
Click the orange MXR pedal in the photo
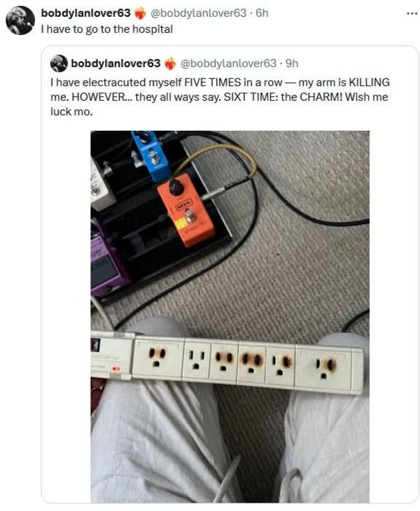click(185, 210)
